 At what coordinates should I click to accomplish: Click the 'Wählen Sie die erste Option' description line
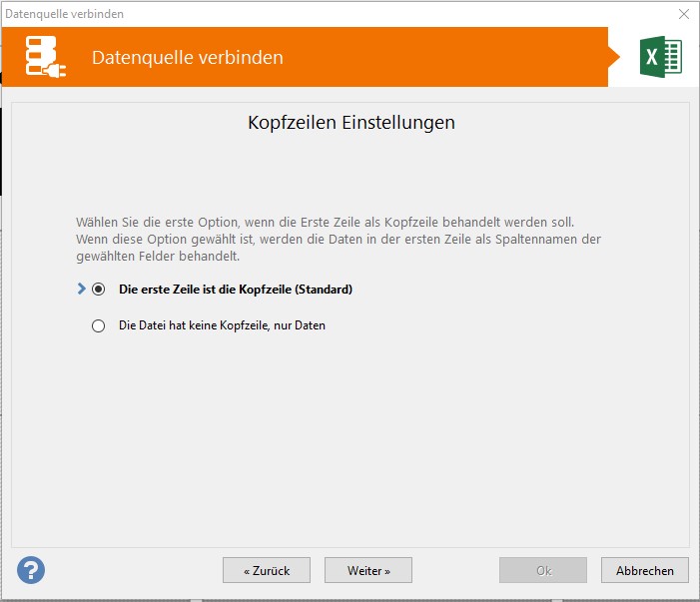325,222
